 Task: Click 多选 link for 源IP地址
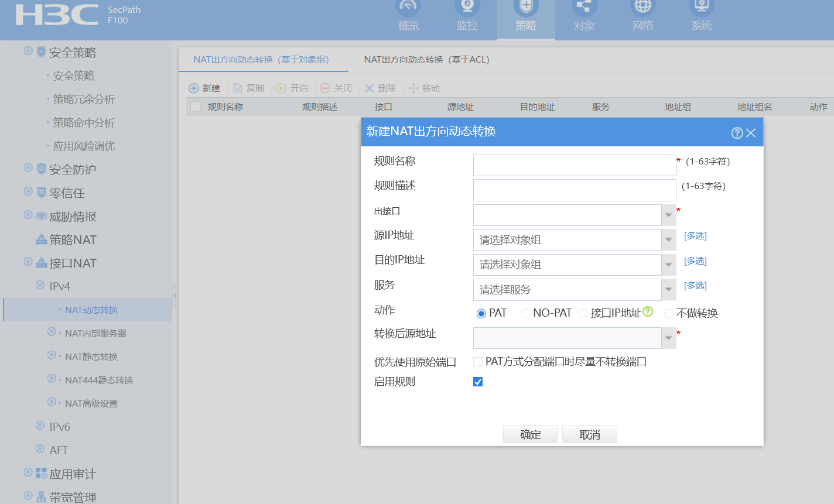[x=695, y=236]
